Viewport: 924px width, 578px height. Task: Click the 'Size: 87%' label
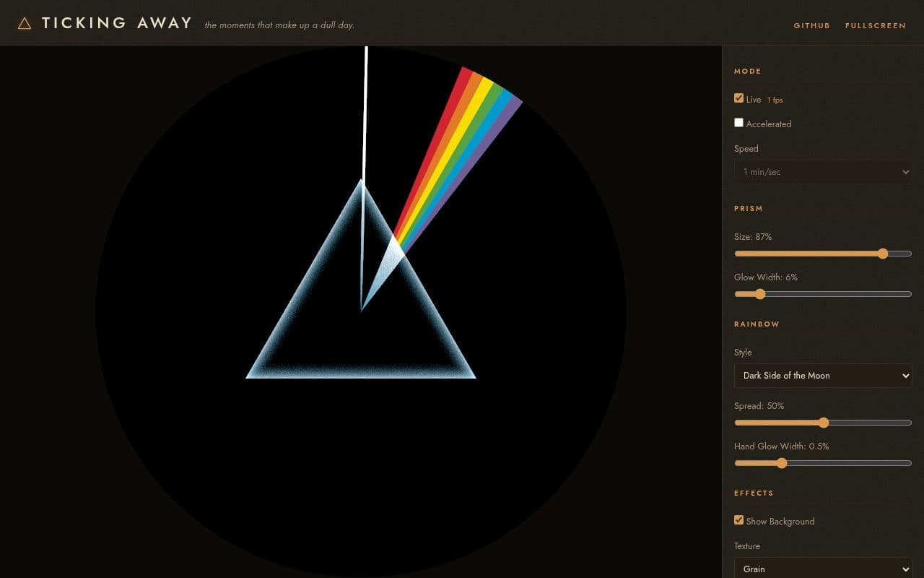point(753,237)
